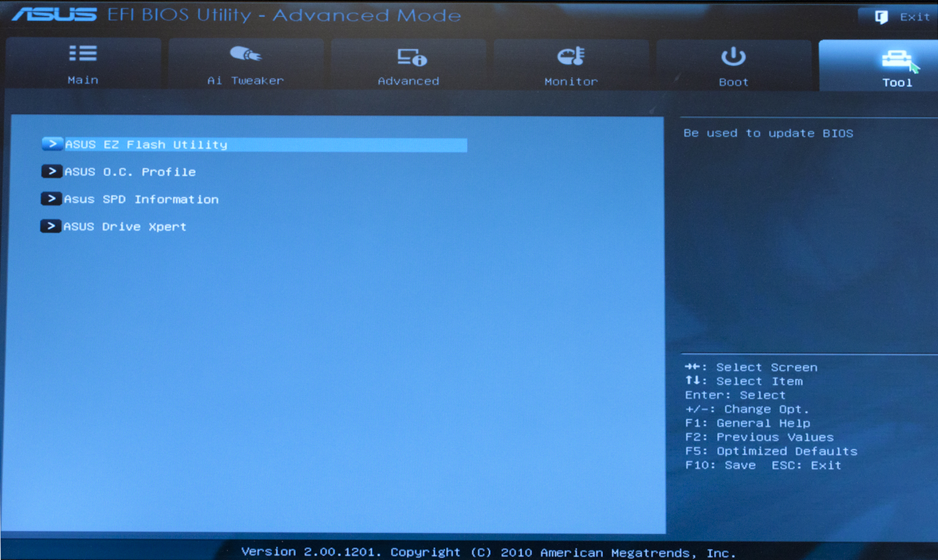Click the 'F5: Optimized Defaults' hint
This screenshot has height=560, width=938.
pos(771,451)
